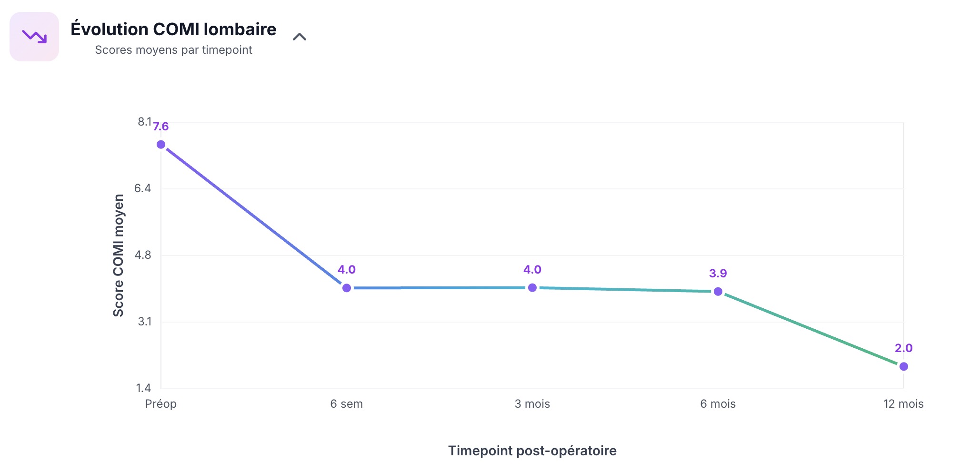
Task: Select the 3 mois data point dot
Action: [x=532, y=287]
